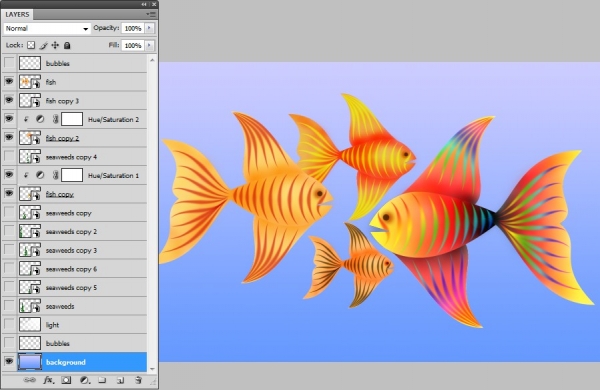The image size is (600, 390).
Task: Show the seaweeds copy 4 layer
Action: [9, 156]
